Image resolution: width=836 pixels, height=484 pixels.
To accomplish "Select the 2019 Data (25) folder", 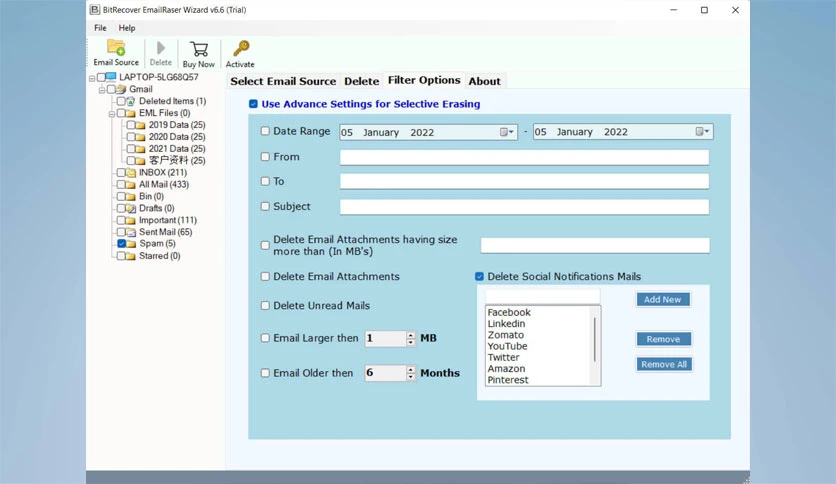I will pyautogui.click(x=177, y=125).
